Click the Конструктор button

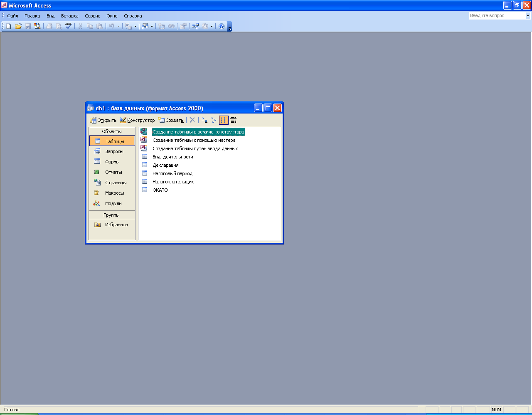tap(137, 120)
